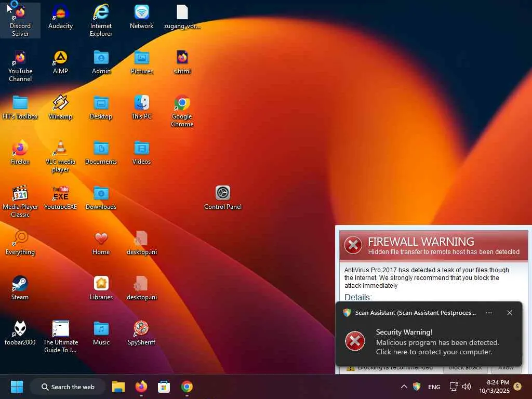Viewport: 532px width, 399px height.
Task: Click the notification badge beside the date
Action: tap(517, 386)
